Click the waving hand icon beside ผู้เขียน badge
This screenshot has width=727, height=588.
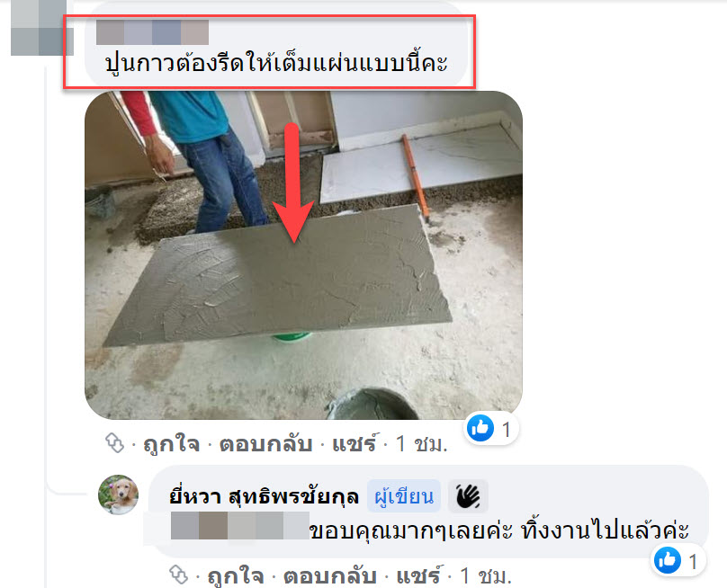[468, 496]
